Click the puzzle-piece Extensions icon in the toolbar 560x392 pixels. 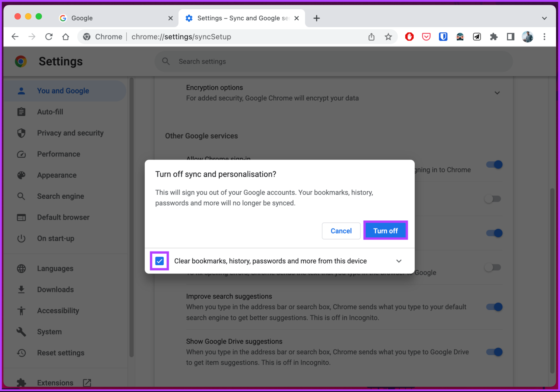(x=494, y=36)
